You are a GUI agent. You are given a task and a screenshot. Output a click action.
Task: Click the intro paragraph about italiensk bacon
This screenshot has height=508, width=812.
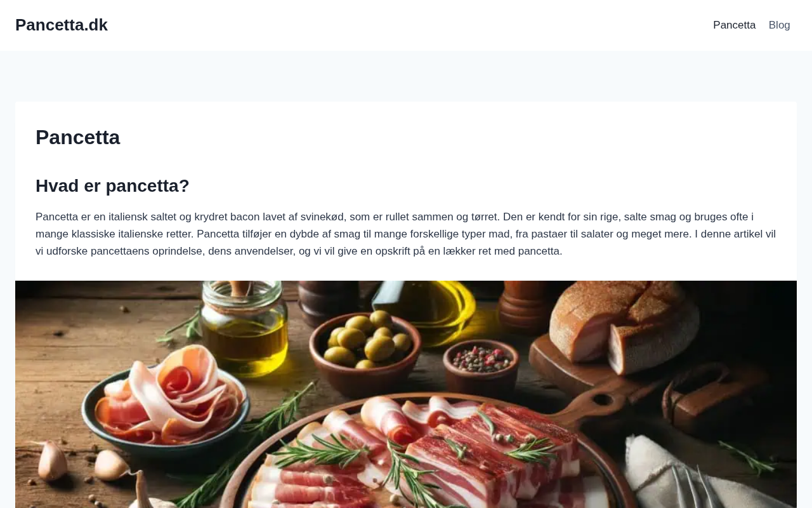coord(406,234)
